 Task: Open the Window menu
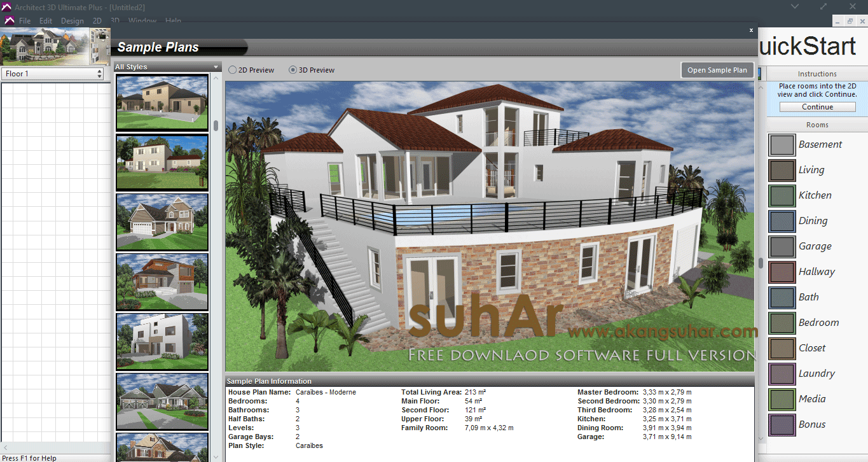[x=142, y=21]
